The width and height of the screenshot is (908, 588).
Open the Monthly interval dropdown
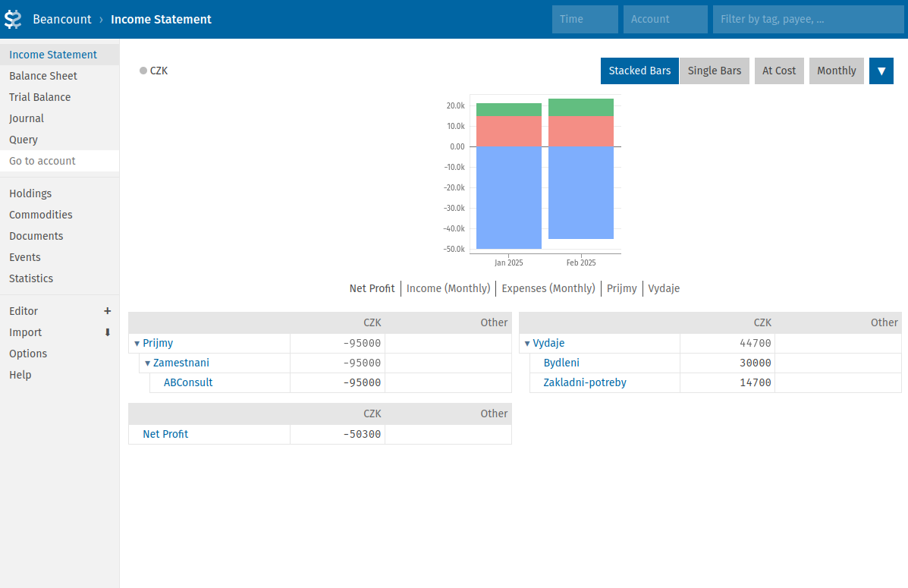click(836, 71)
